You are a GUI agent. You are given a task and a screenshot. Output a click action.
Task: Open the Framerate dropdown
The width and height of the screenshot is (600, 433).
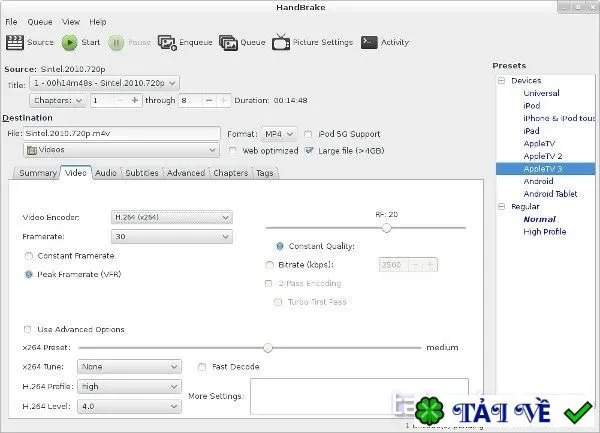point(171,237)
